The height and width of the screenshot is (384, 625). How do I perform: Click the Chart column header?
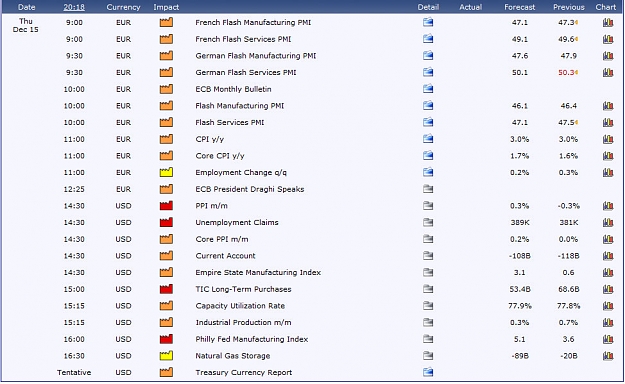pos(605,7)
